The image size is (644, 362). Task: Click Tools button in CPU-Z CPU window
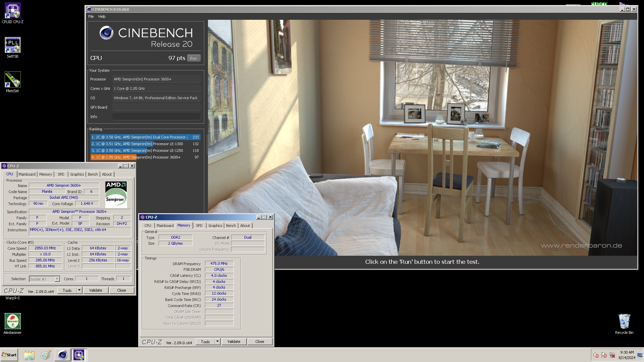point(67,291)
